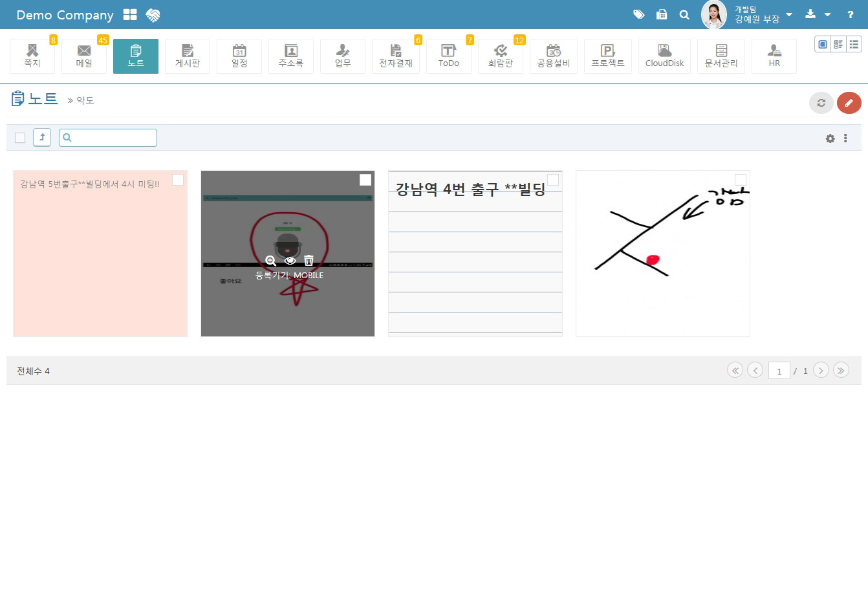Open the help question mark icon
Viewport: 868px width, 612px height.
click(x=851, y=14)
